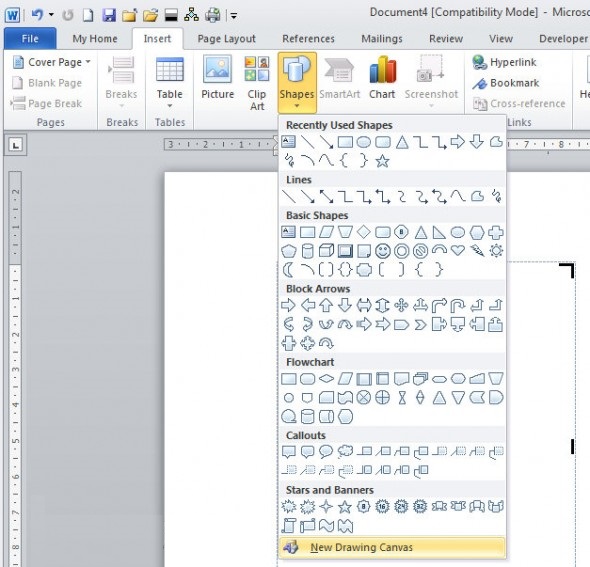
Task: Choose the cube shape in Basic Shapes
Action: pyautogui.click(x=326, y=251)
